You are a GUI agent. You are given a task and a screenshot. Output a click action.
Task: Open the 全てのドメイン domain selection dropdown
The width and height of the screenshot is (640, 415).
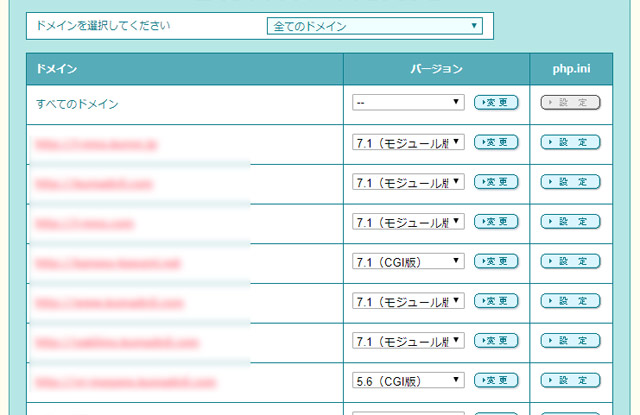point(374,26)
